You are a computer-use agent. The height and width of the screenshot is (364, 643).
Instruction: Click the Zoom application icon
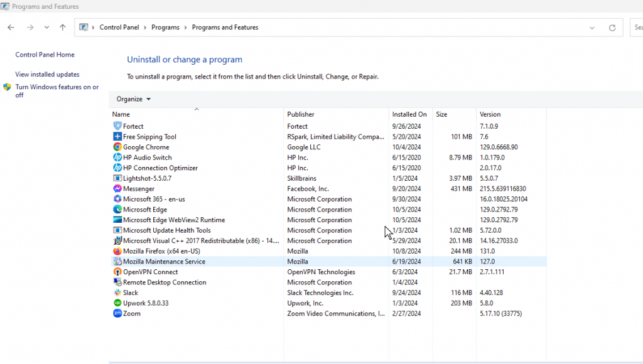117,313
